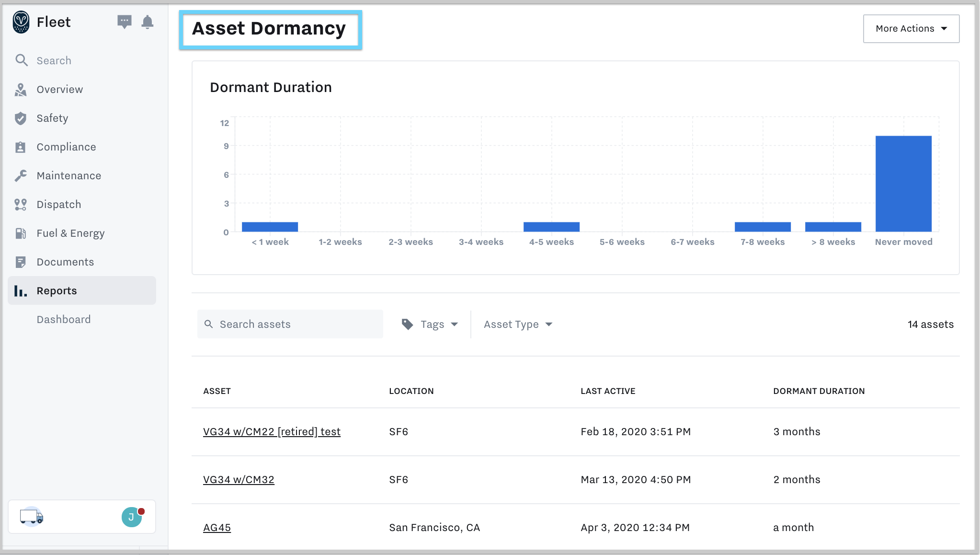Click the 7-8 weeks chart bar
980x555 pixels.
pos(763,227)
